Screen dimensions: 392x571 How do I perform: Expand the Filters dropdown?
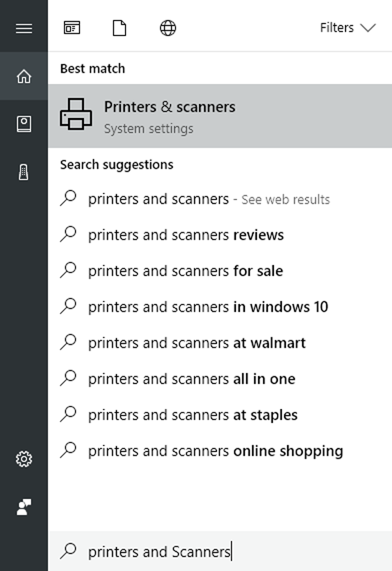coord(347,28)
